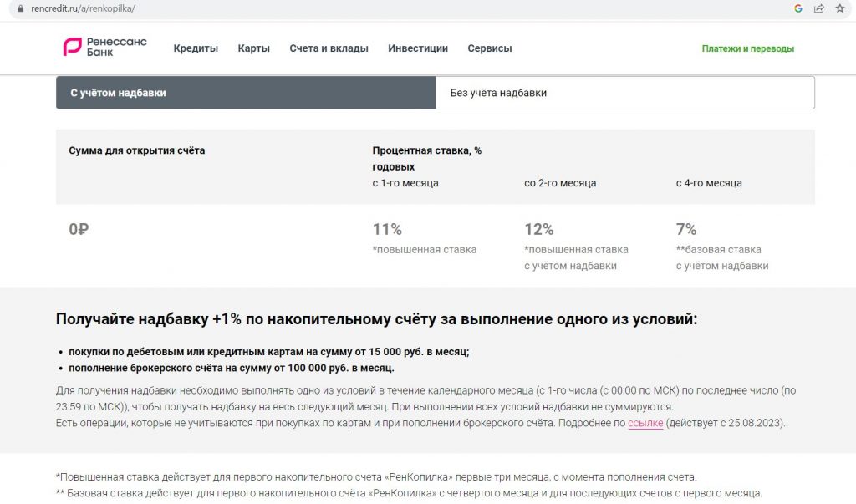Open the Счета и вклады menu
856x504 pixels.
pos(329,48)
